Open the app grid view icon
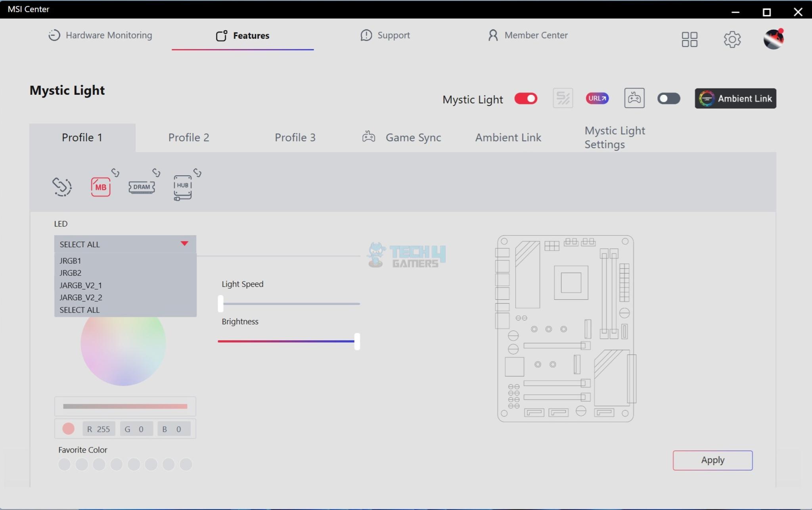812x510 pixels. [689, 39]
